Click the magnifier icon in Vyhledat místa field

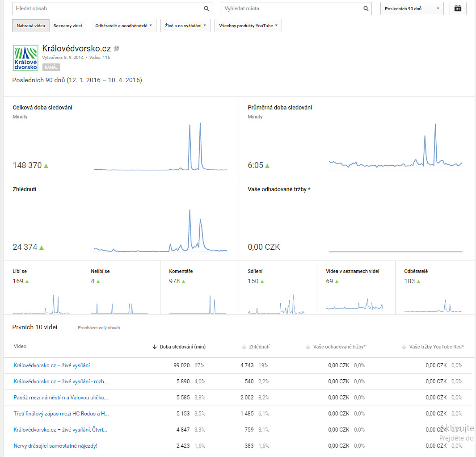coord(366,8)
